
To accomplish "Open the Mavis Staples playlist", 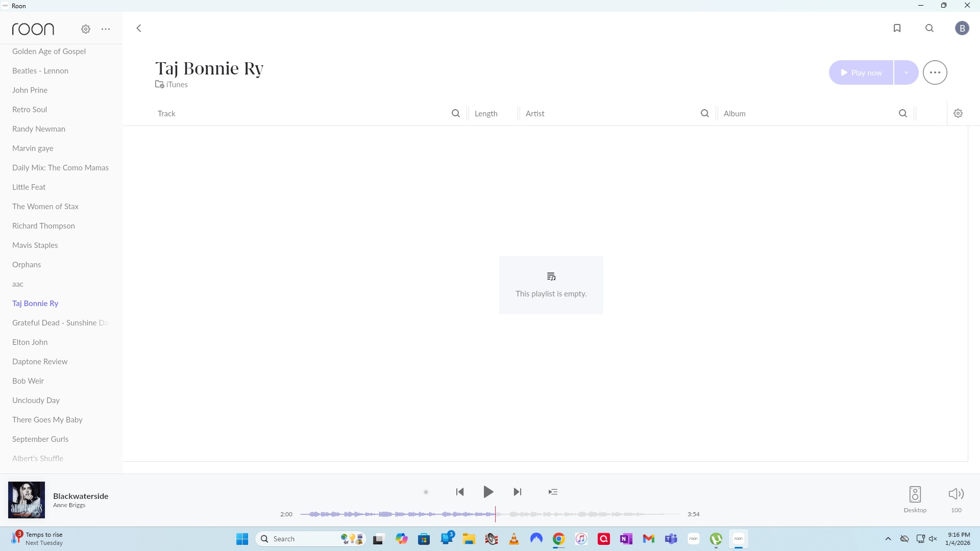I will tap(35, 245).
